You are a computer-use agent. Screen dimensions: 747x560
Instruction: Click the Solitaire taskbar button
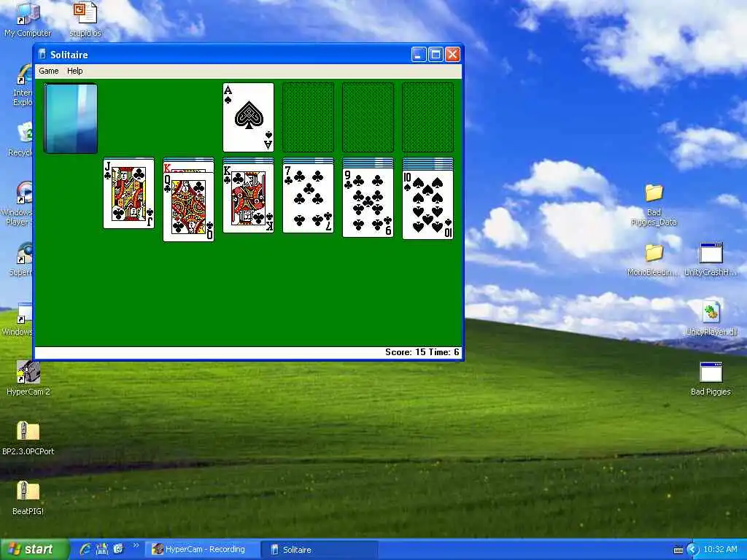(320, 550)
